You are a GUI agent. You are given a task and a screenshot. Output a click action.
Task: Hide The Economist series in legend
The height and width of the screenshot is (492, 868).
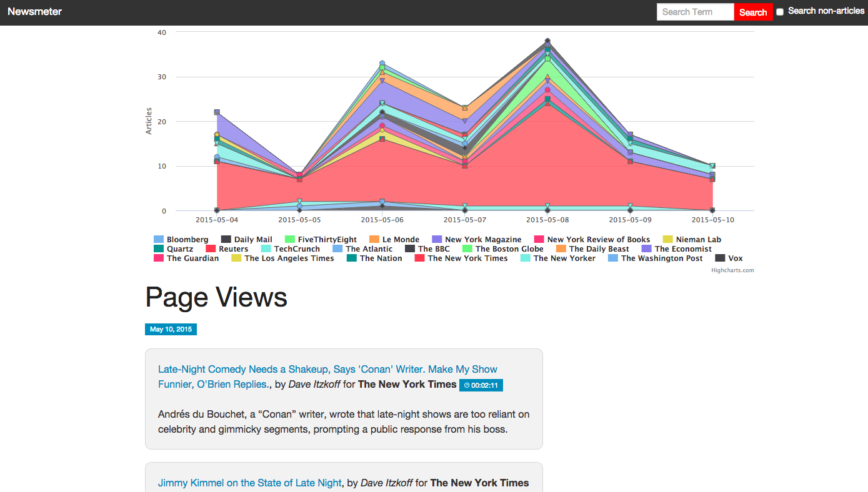click(x=676, y=249)
